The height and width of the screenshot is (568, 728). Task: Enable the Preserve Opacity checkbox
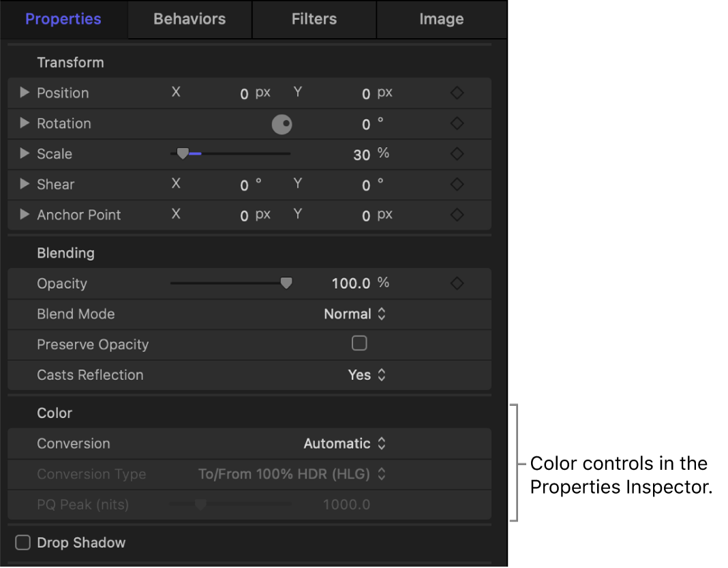pyautogui.click(x=359, y=344)
